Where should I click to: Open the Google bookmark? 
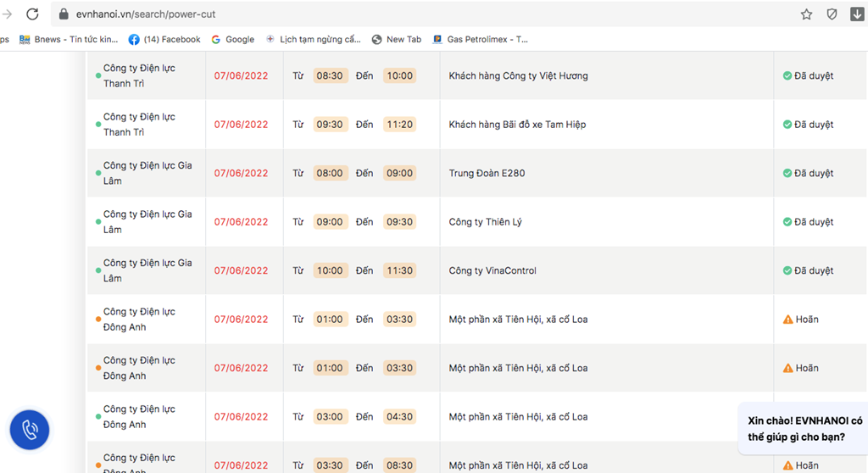[233, 39]
